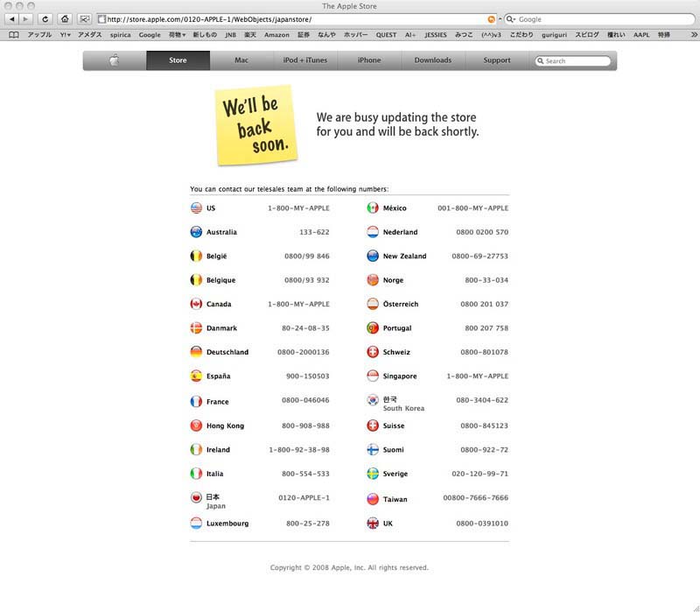Show more bookmarks with the double chevron
The height and width of the screenshot is (612, 700).
694,35
